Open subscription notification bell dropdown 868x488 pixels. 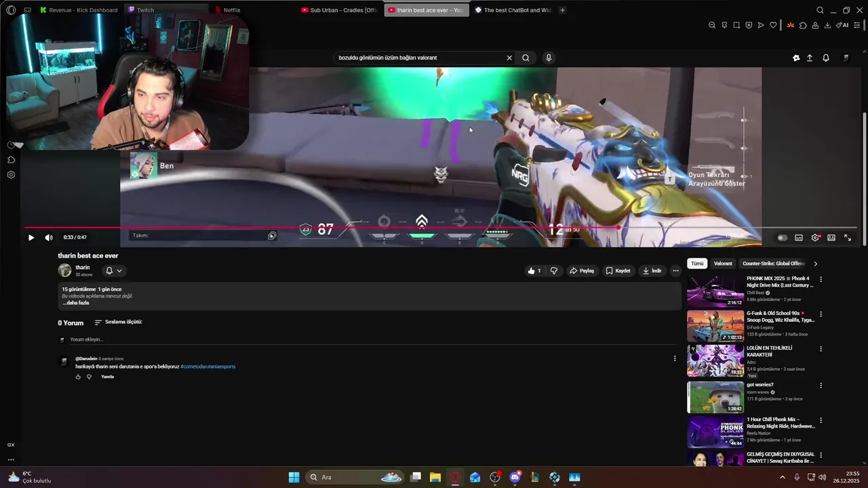click(113, 270)
